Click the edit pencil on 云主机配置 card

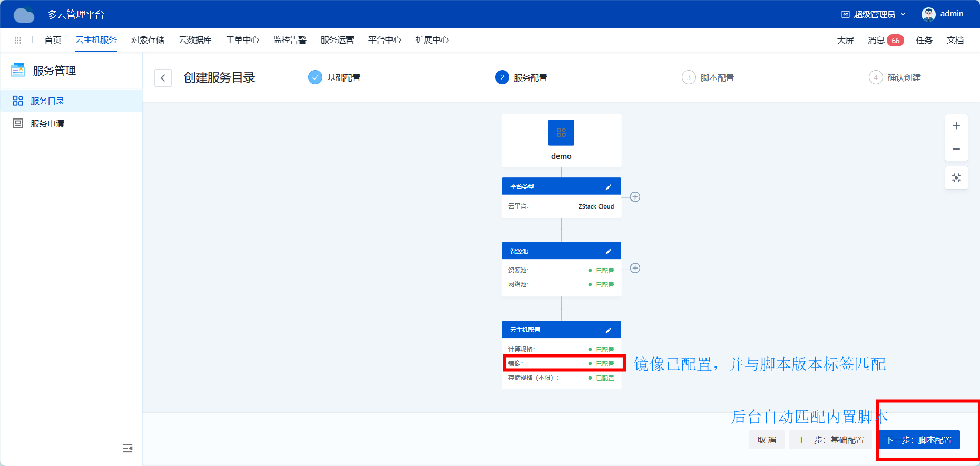[608, 330]
